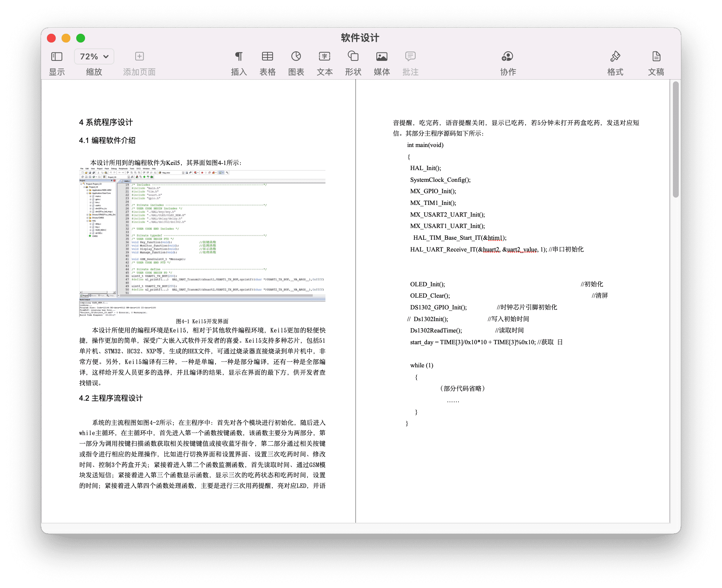
Task: Click the heading 4 系统程序设计
Action: [x=106, y=122]
